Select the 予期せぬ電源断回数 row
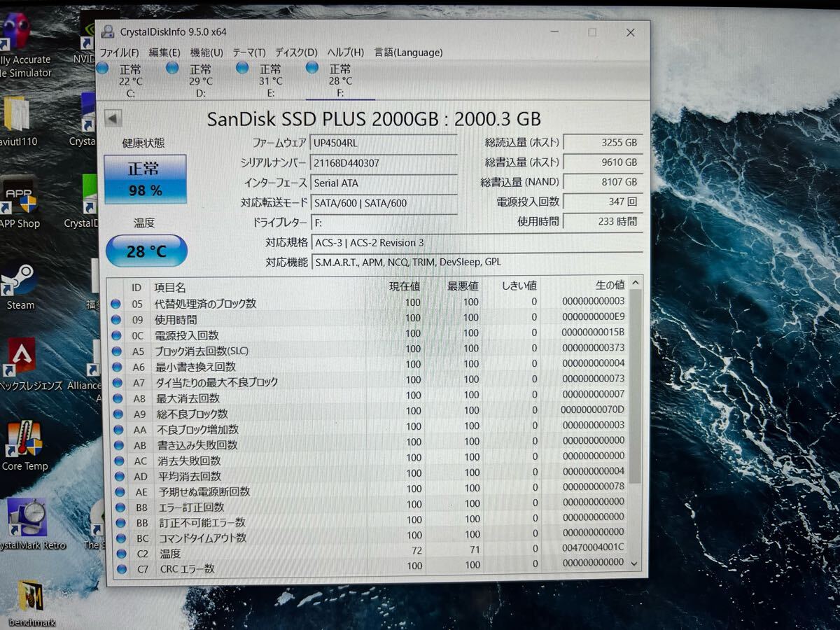The height and width of the screenshot is (630, 840). click(369, 491)
